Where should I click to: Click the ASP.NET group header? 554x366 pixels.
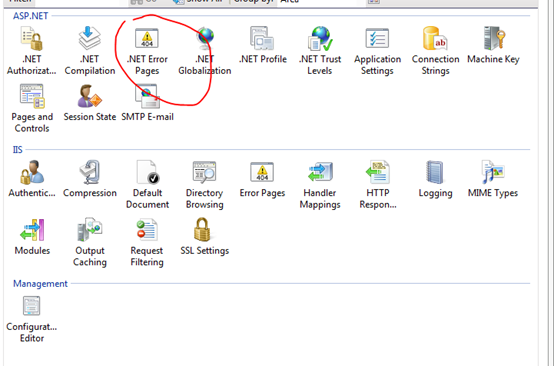[30, 16]
